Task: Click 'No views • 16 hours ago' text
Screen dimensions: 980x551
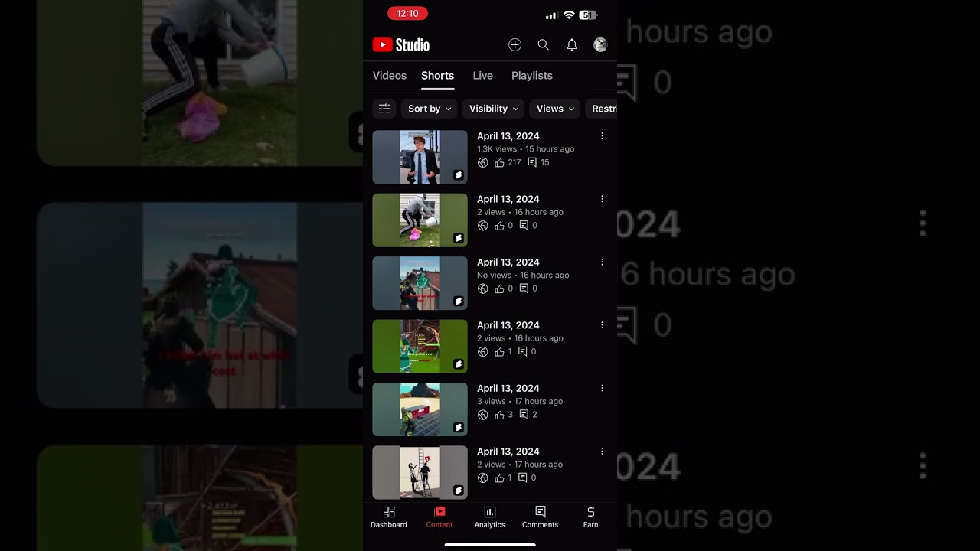Action: (523, 275)
